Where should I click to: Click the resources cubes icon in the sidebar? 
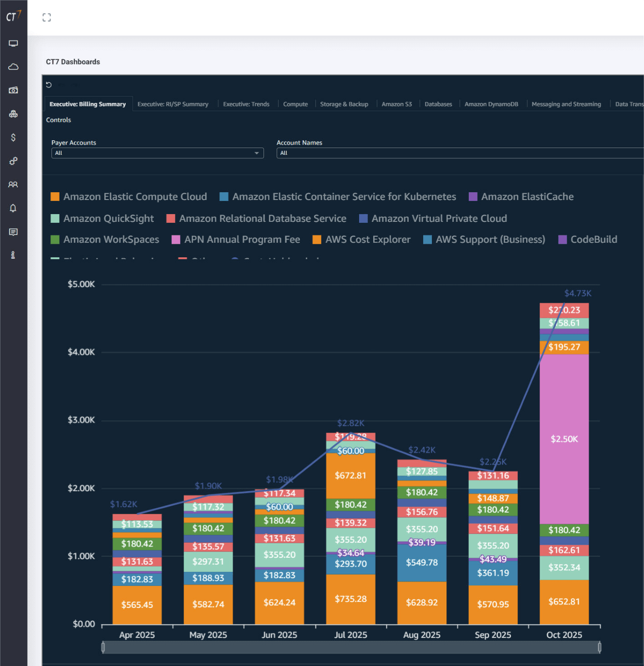[13, 114]
